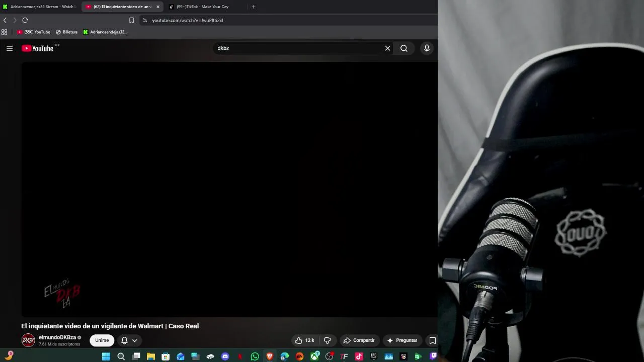This screenshot has height=362, width=644.
Task: Click the video player area
Action: click(x=229, y=189)
